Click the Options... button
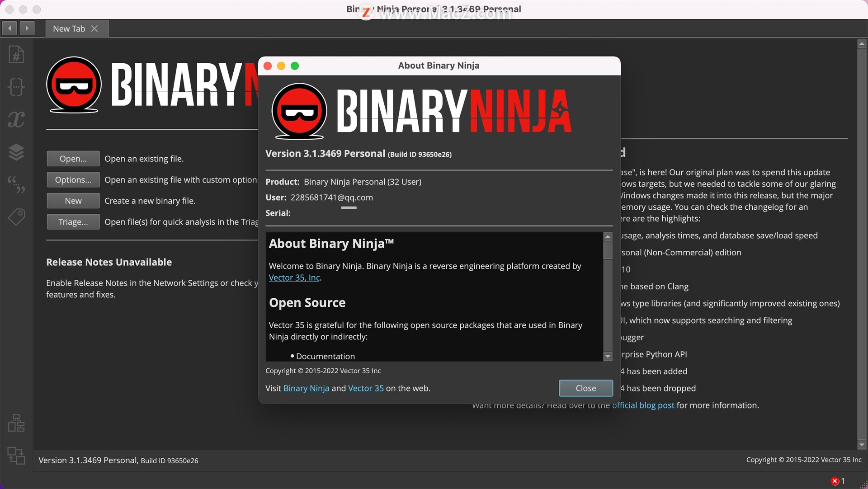Viewport: 868px width, 489px height. click(x=73, y=180)
